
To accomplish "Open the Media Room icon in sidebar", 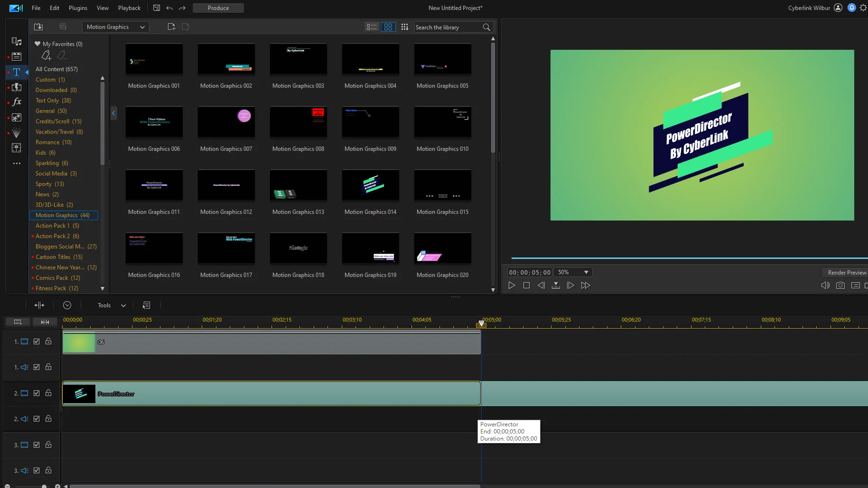I will coord(17,42).
